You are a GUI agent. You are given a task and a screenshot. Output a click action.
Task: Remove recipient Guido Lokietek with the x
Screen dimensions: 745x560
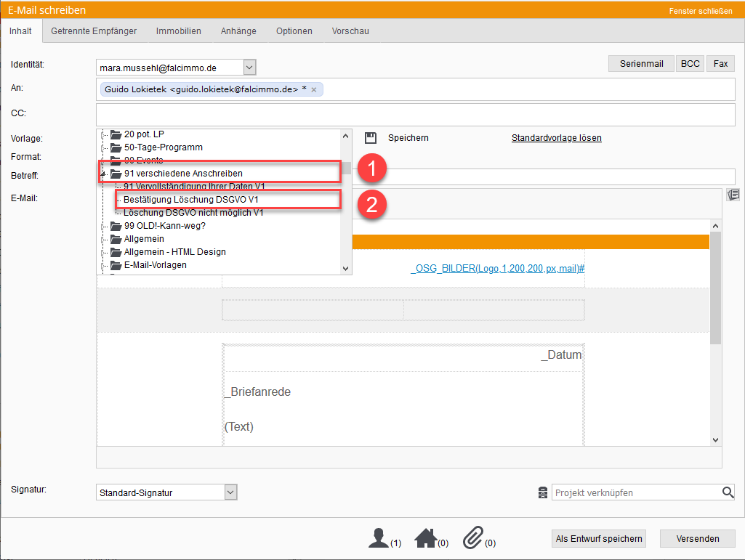pyautogui.click(x=314, y=89)
